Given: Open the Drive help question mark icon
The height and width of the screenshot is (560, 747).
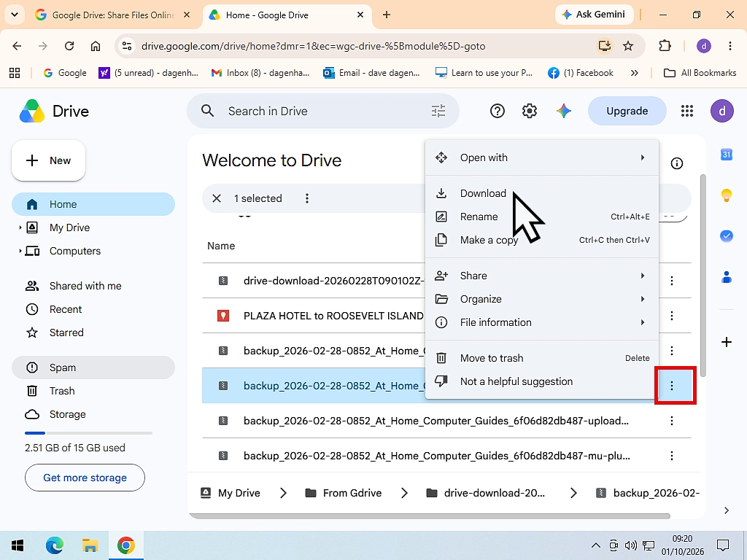Looking at the screenshot, I should click(x=497, y=111).
